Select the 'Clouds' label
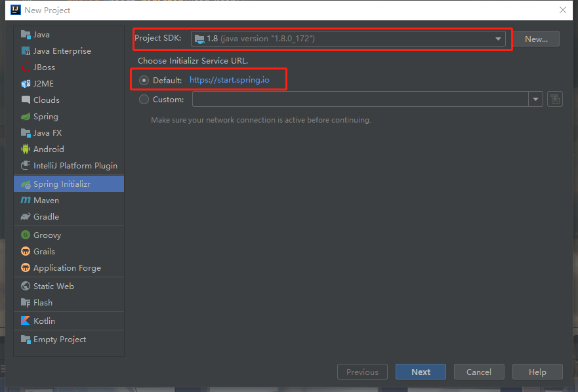 (47, 100)
